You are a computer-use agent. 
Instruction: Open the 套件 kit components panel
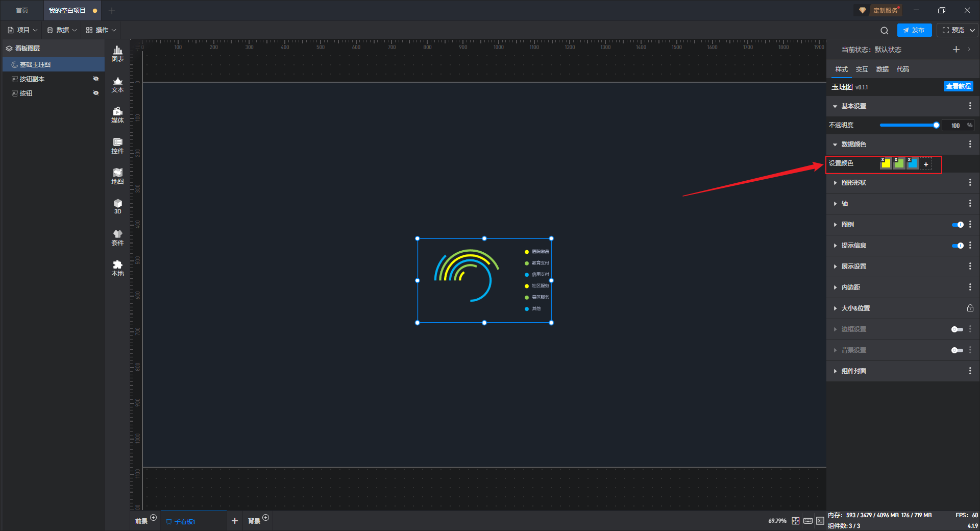pos(117,237)
